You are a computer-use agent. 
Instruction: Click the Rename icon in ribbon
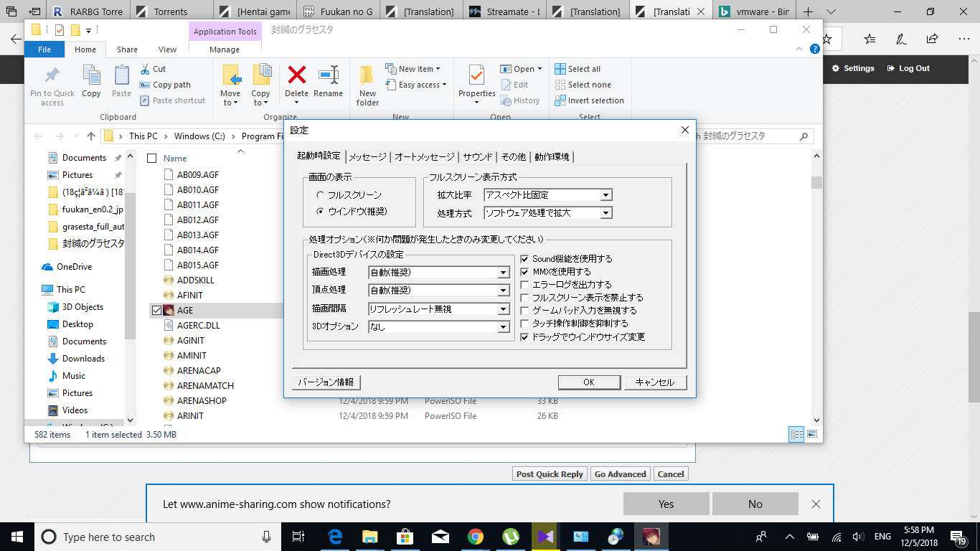pos(328,75)
